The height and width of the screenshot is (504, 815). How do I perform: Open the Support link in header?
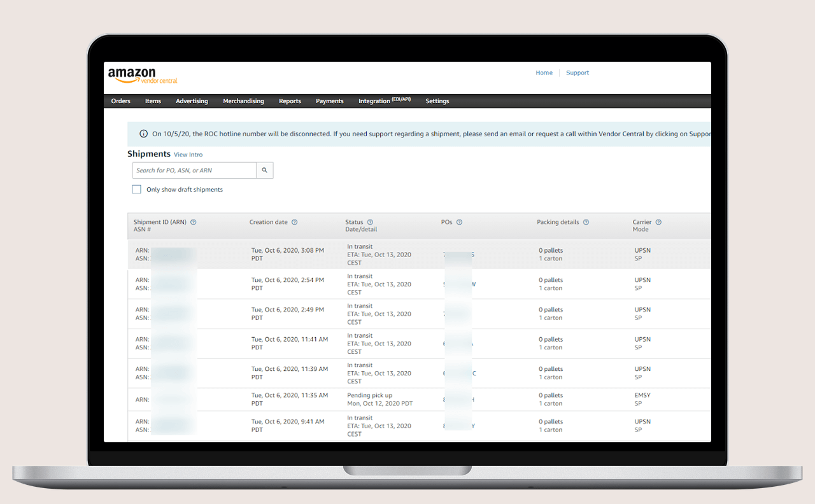(578, 73)
